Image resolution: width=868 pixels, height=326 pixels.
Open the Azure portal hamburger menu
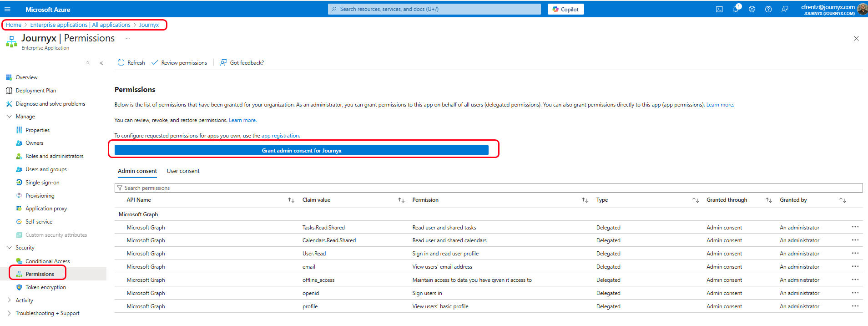point(7,9)
